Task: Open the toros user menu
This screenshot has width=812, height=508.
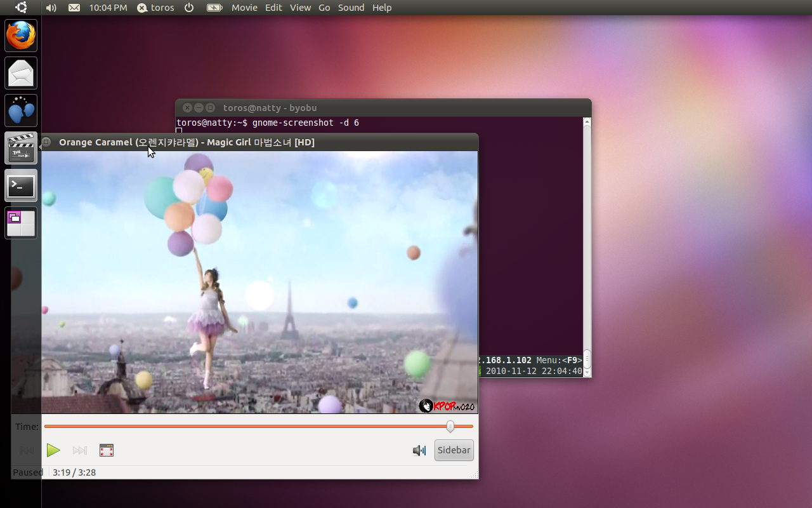Action: (155, 8)
